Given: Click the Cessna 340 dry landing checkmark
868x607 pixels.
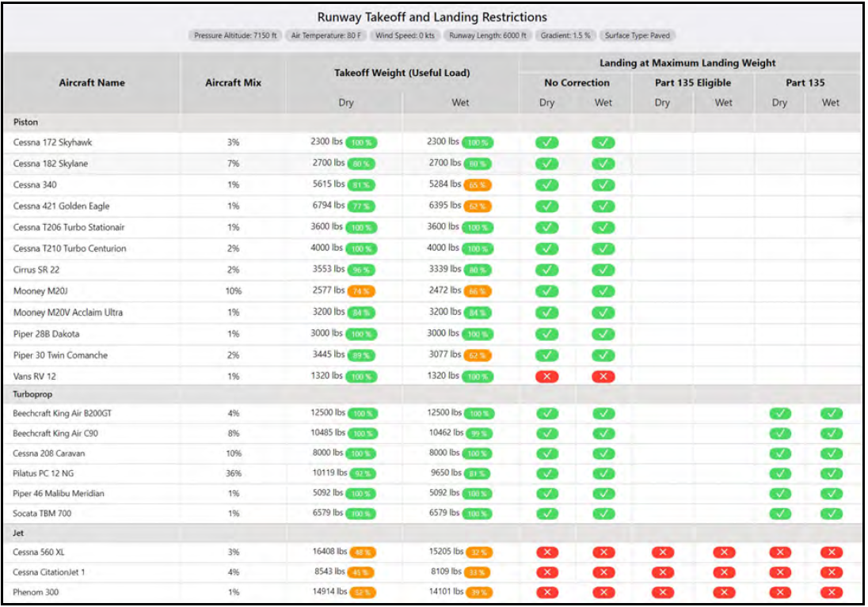Looking at the screenshot, I should click(546, 185).
